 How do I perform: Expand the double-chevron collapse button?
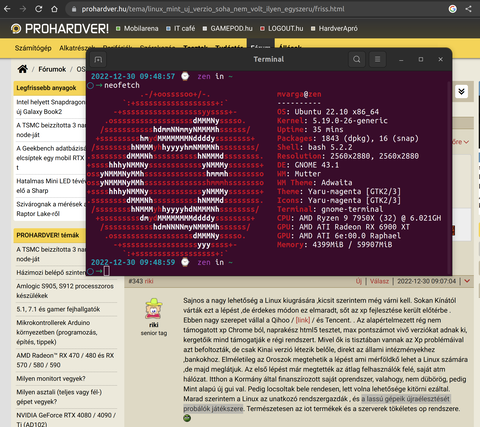coord(462,91)
